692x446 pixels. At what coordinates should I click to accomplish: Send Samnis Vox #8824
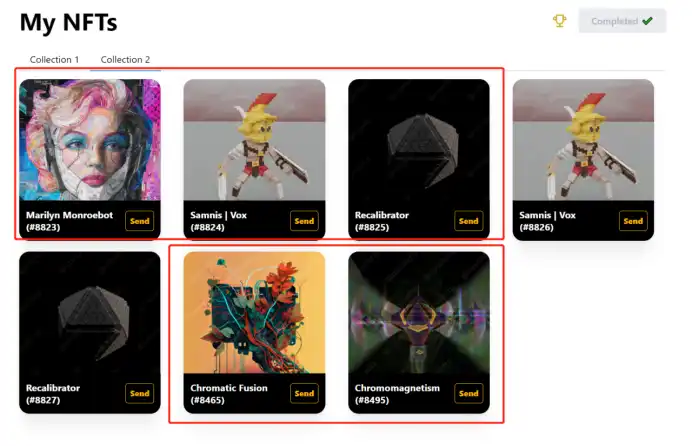tap(304, 221)
